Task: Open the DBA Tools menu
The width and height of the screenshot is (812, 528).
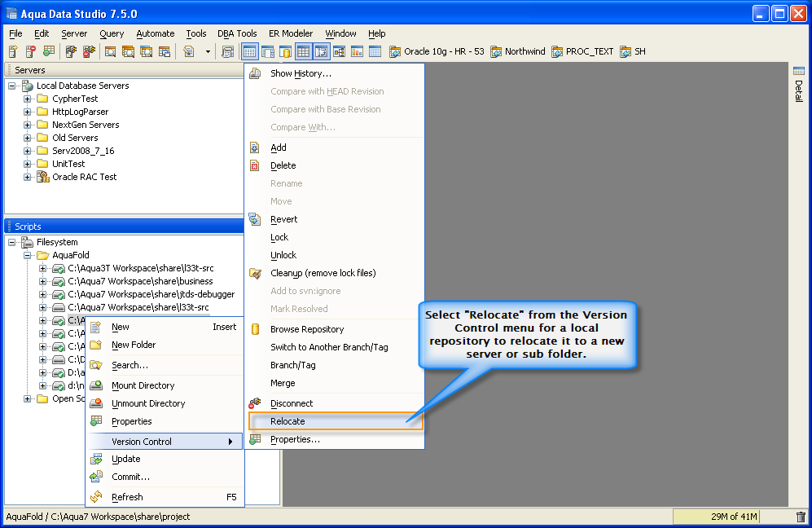Action: [x=237, y=33]
